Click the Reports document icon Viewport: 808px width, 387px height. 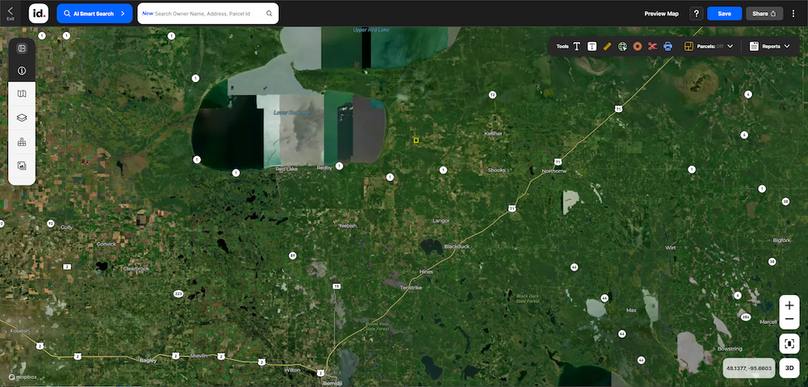click(x=754, y=46)
